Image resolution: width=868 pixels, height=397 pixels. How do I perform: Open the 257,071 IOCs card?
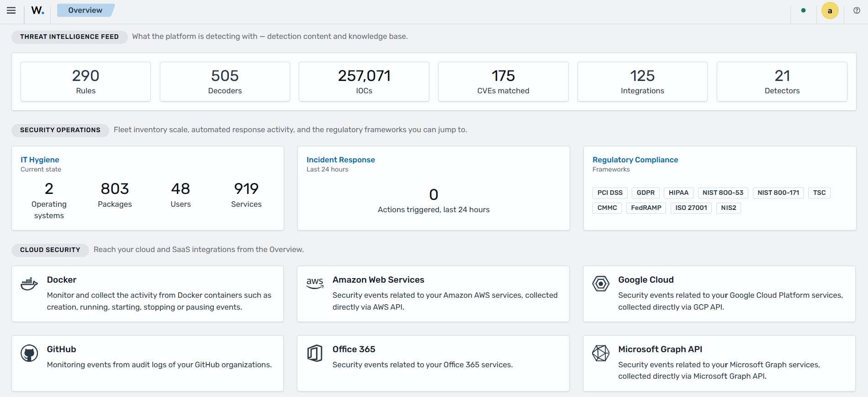(x=364, y=82)
